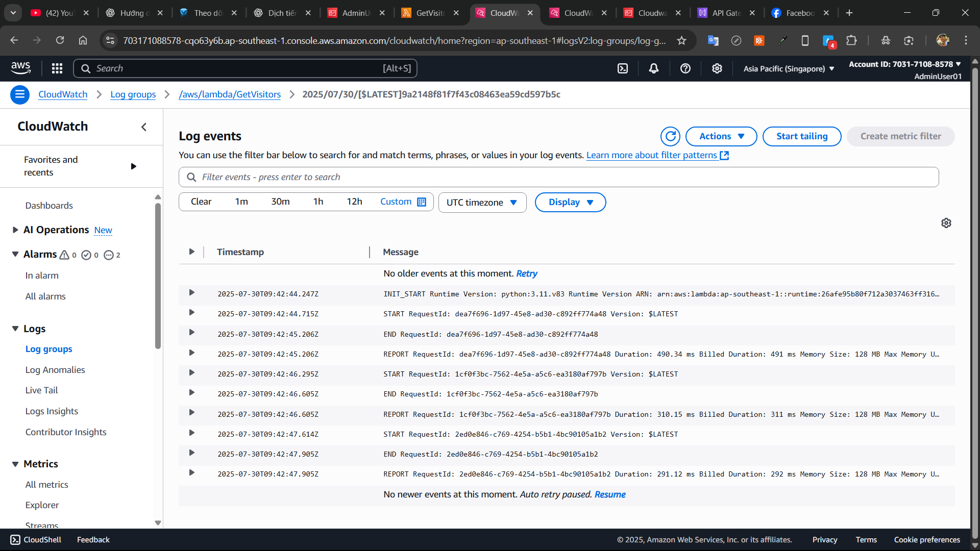This screenshot has width=980, height=551.
Task: Refresh the log events list
Action: point(670,136)
